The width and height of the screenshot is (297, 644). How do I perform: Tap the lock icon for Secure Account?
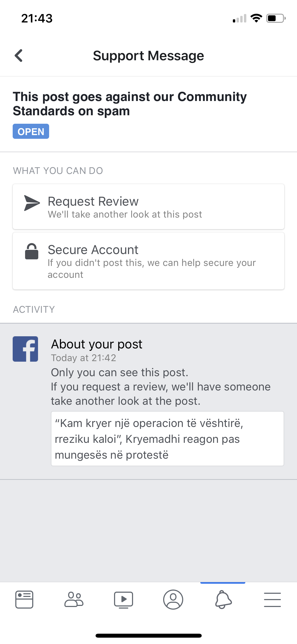[32, 251]
